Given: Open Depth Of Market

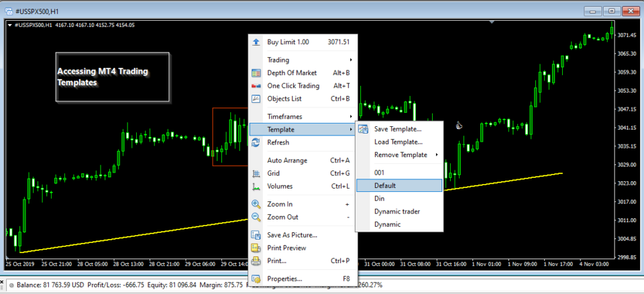Looking at the screenshot, I should tap(303, 72).
